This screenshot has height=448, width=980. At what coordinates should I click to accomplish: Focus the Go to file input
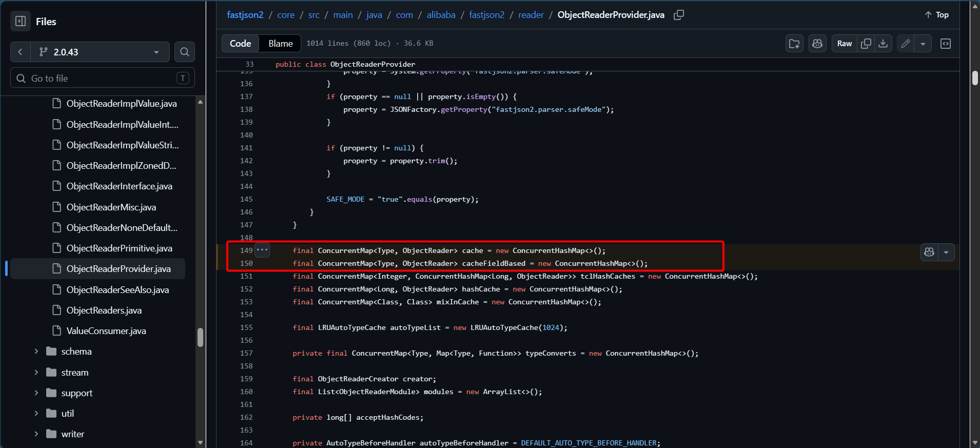pyautogui.click(x=103, y=78)
